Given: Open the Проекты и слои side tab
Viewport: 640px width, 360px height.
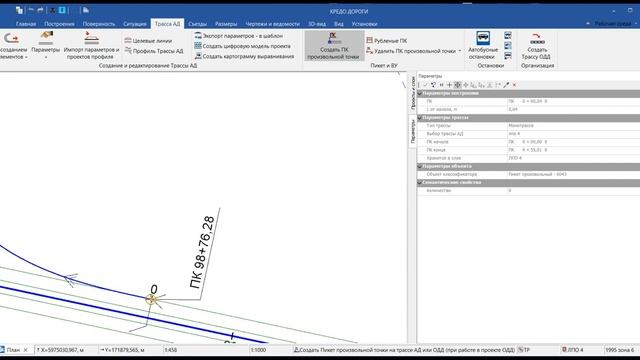Looking at the screenshot, I should coord(413,93).
